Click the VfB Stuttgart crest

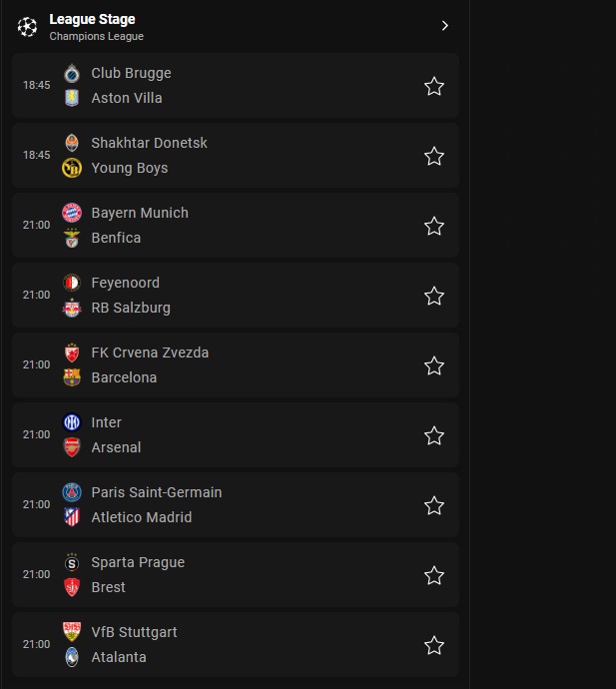click(72, 631)
